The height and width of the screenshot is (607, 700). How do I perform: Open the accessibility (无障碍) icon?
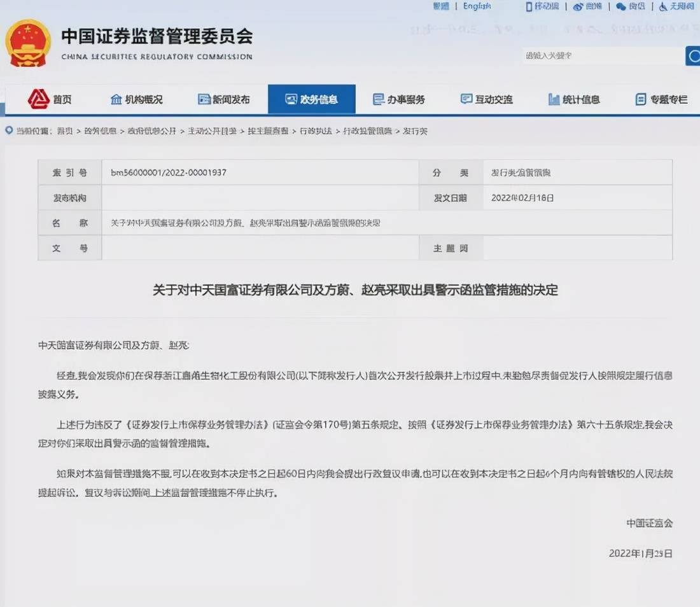[662, 6]
